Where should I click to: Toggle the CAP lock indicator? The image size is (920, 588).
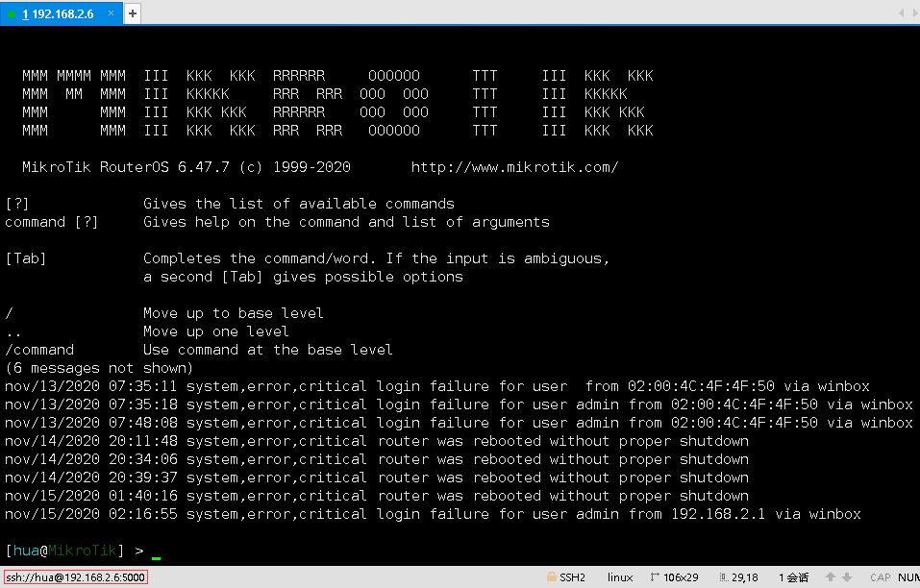coord(880,577)
